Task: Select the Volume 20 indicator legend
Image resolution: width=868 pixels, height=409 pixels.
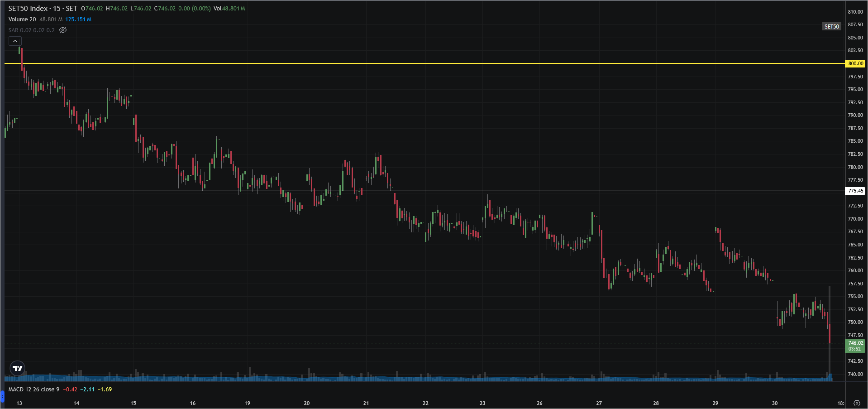Action: [x=22, y=19]
